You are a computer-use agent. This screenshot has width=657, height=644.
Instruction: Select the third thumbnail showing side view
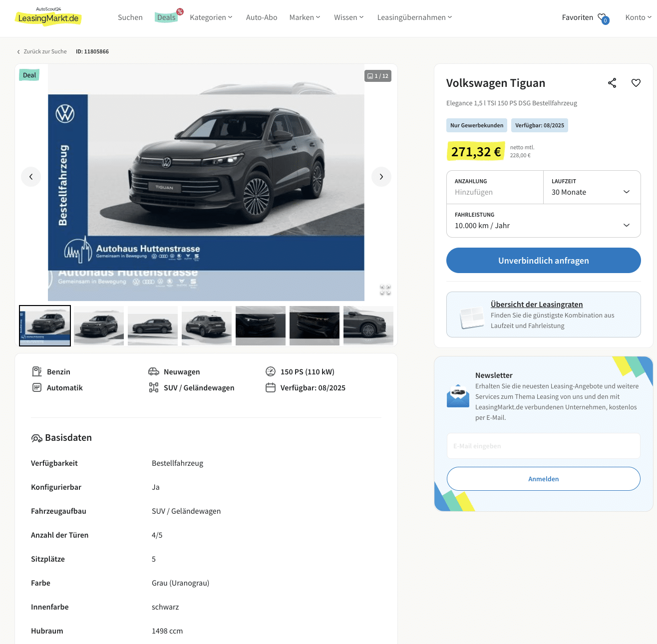[153, 325]
